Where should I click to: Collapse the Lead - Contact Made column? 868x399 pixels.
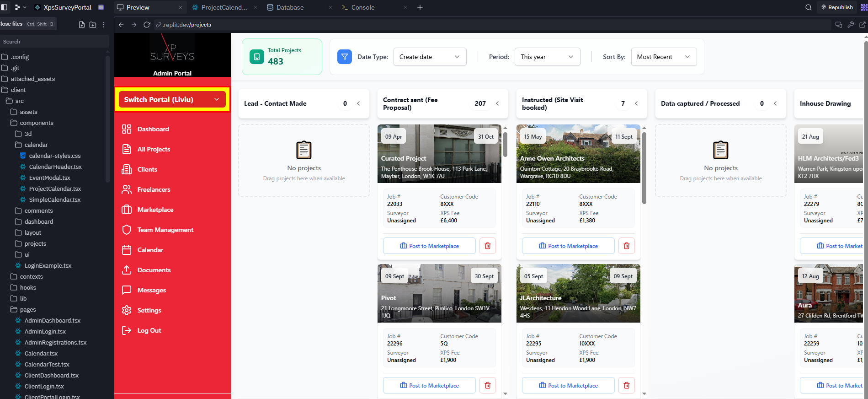(358, 103)
